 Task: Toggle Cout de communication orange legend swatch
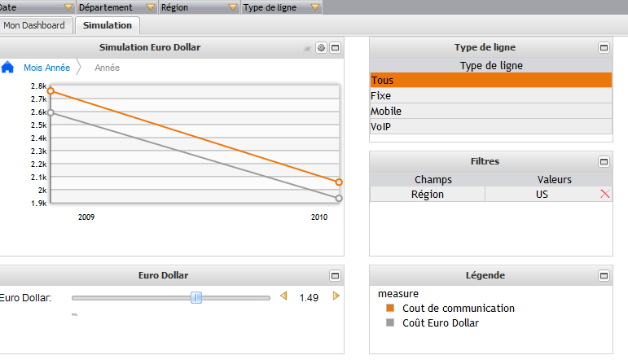click(x=390, y=309)
